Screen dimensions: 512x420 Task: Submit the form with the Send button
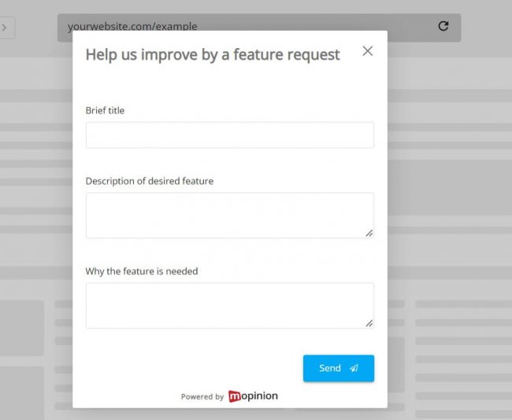339,369
